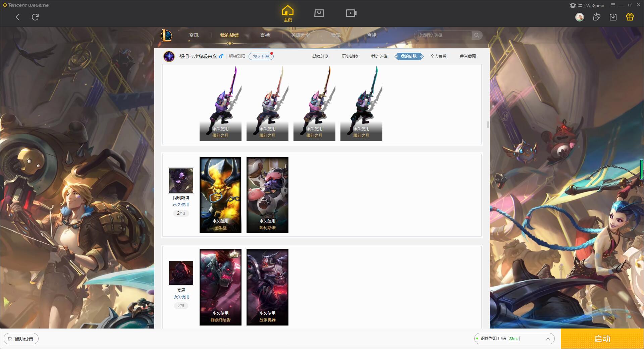Select the 阿利斯塔 champion portrait
Viewport: 644px width, 349px height.
click(181, 181)
